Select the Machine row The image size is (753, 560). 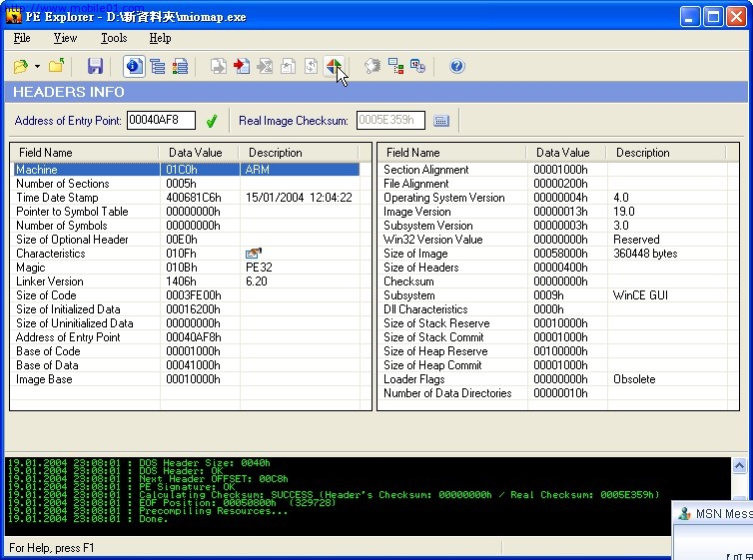coord(187,170)
